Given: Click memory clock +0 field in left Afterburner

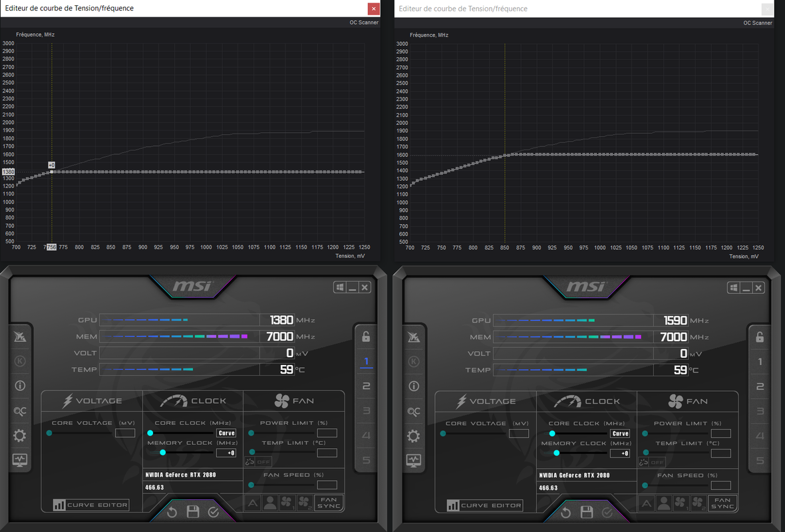Looking at the screenshot, I should (226, 453).
